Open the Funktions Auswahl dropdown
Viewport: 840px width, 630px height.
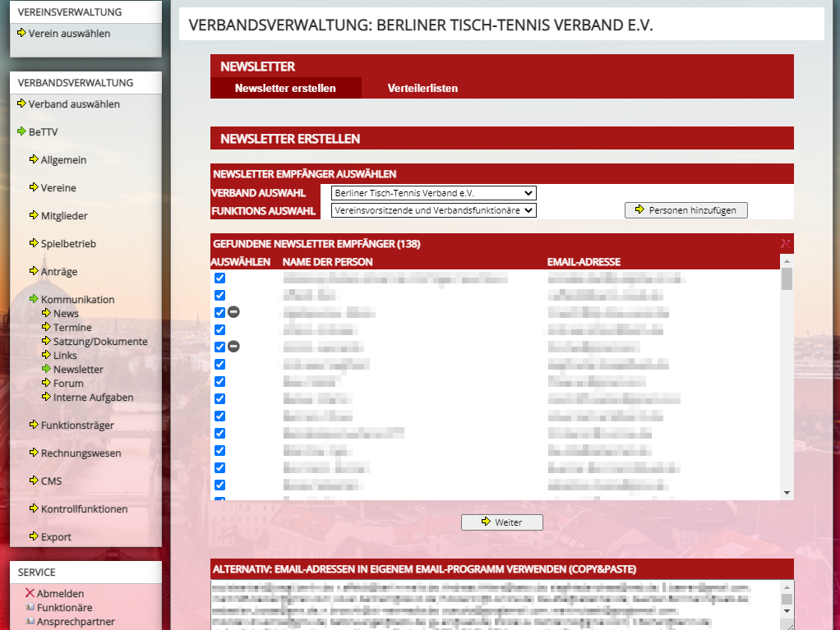pyautogui.click(x=433, y=210)
